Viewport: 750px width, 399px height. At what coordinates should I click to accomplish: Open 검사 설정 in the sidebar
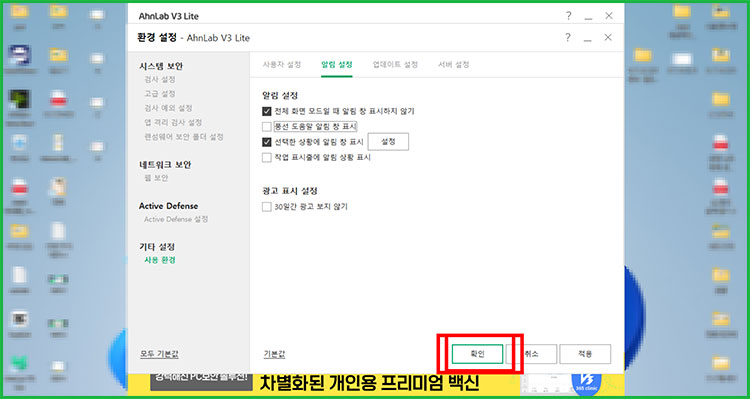[160, 79]
